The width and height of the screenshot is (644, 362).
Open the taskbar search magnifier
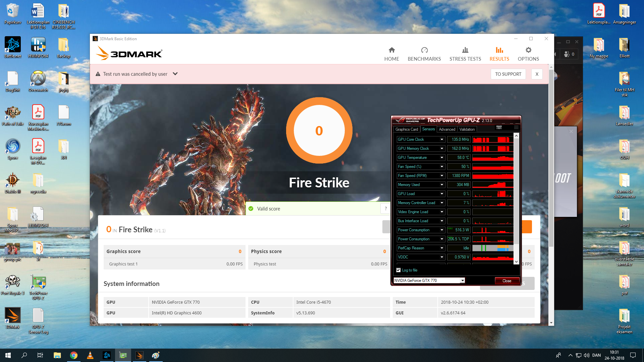coord(24,355)
